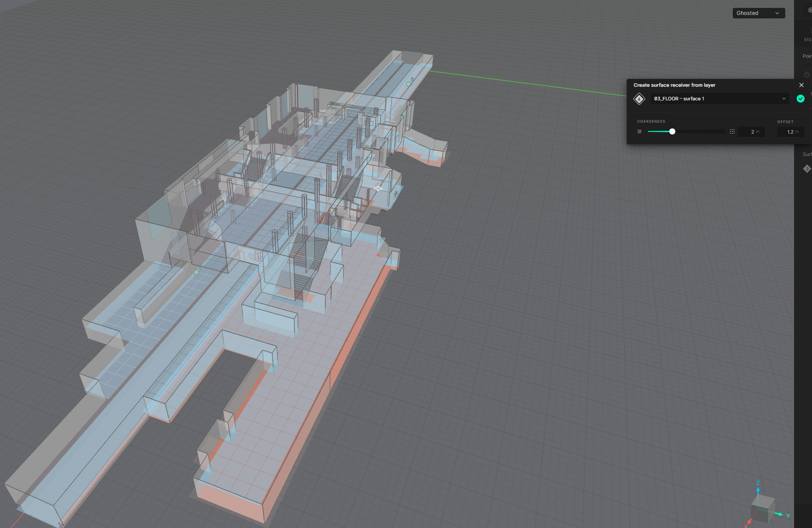This screenshot has height=528, width=812.
Task: Open the Ghosted view mode dropdown
Action: click(x=758, y=13)
